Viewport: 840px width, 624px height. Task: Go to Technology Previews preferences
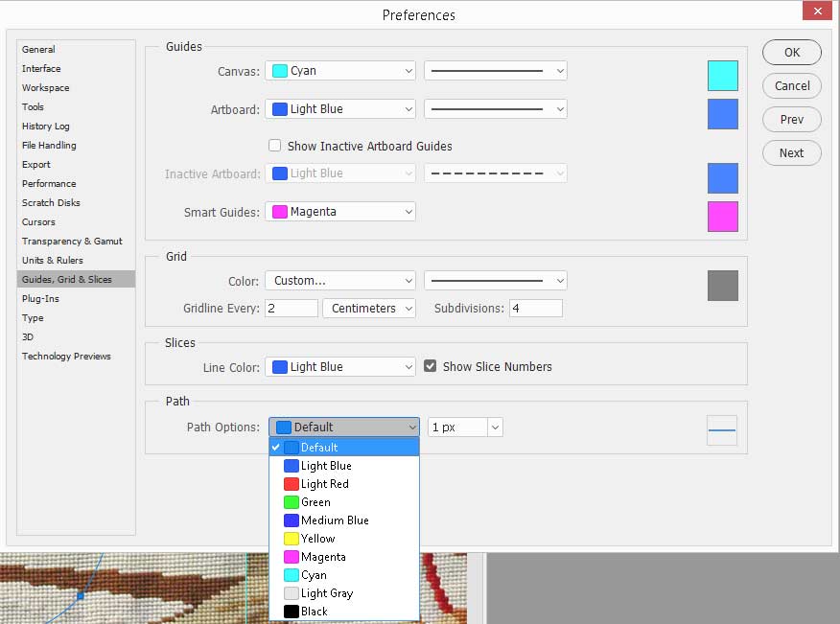click(x=66, y=357)
